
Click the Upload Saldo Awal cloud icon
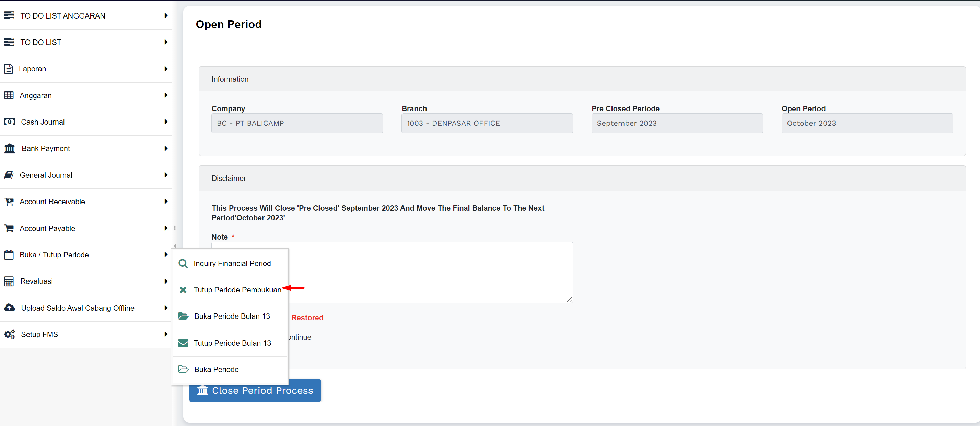10,308
